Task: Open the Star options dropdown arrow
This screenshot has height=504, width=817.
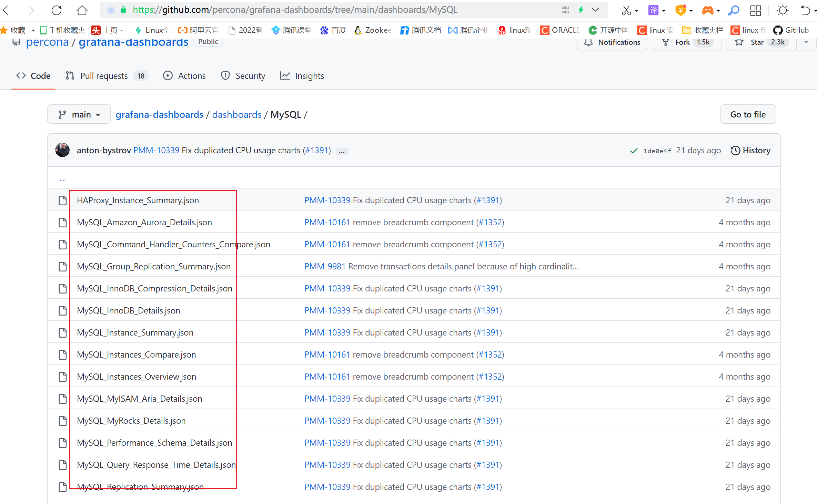Action: click(x=806, y=42)
